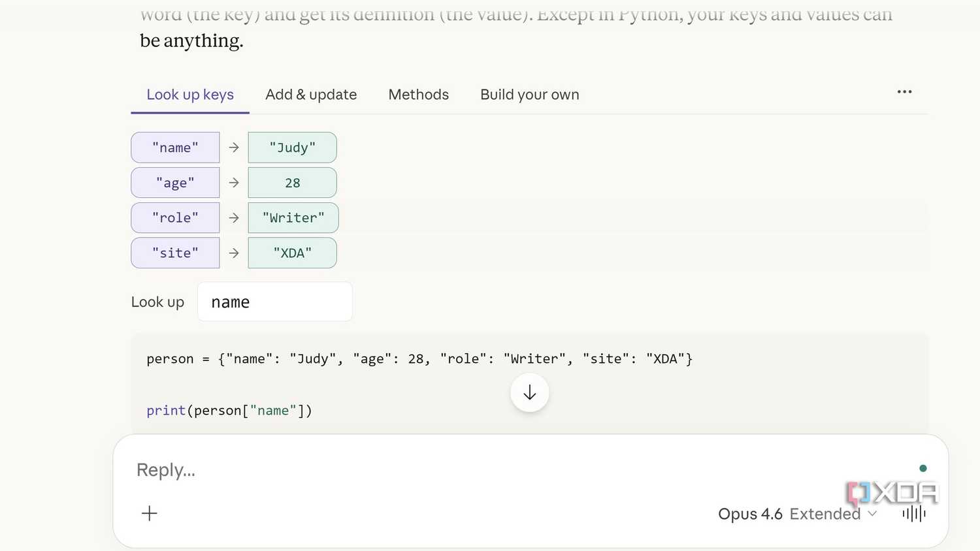Focus the Look up input field
Image resolution: width=980 pixels, height=551 pixels.
tap(275, 302)
